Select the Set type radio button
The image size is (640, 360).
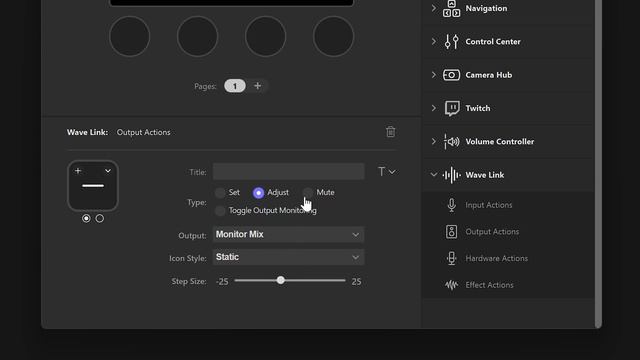[220, 193]
